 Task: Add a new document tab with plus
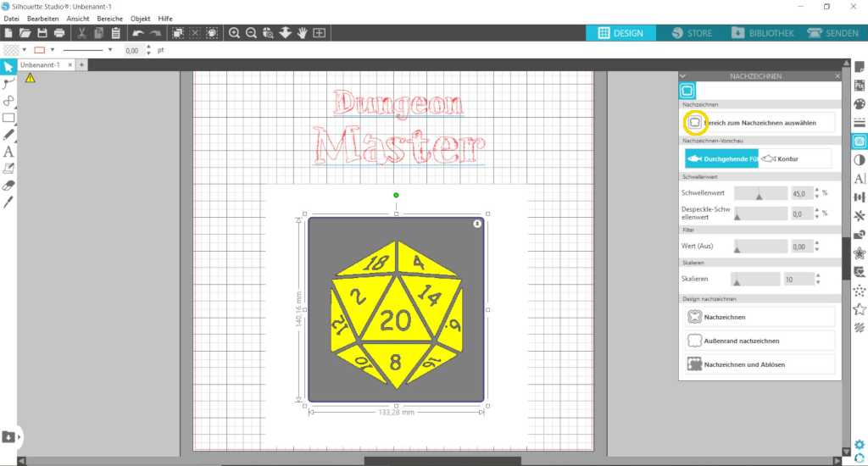tap(81, 64)
